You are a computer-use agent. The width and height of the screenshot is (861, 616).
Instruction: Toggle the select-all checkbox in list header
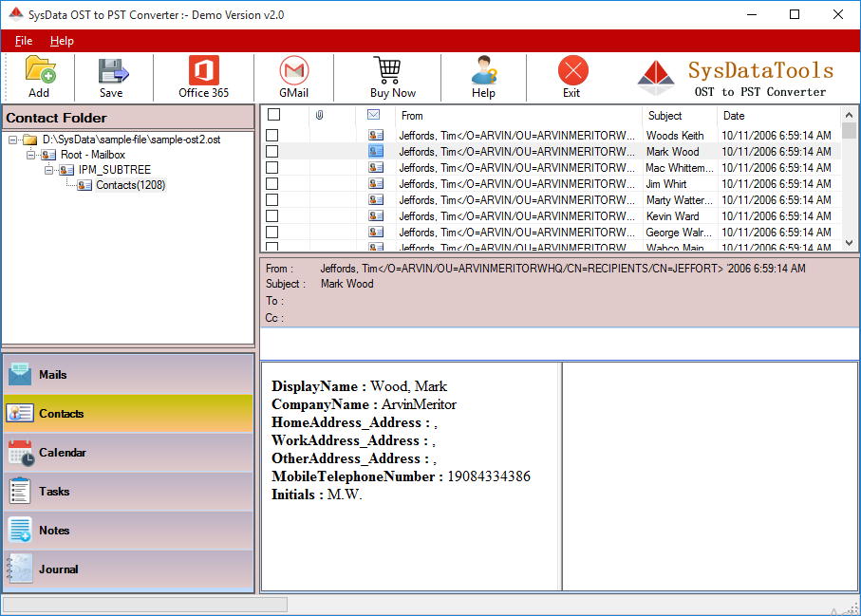[x=273, y=115]
